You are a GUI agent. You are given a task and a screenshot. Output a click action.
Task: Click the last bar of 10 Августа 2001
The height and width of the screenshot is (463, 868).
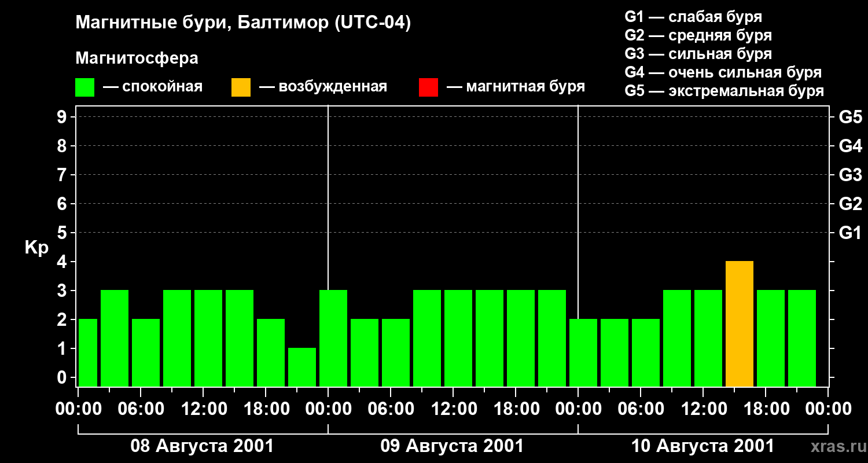point(802,338)
